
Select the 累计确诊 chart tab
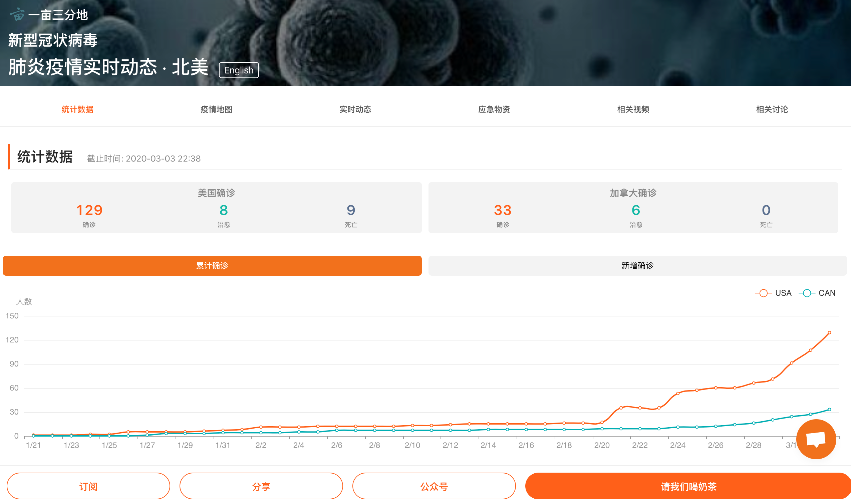pyautogui.click(x=212, y=266)
